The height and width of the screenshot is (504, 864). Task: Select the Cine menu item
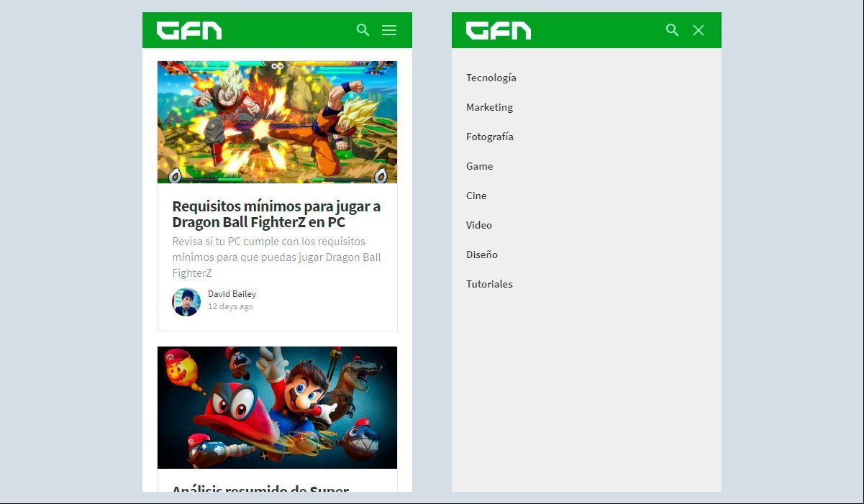476,196
